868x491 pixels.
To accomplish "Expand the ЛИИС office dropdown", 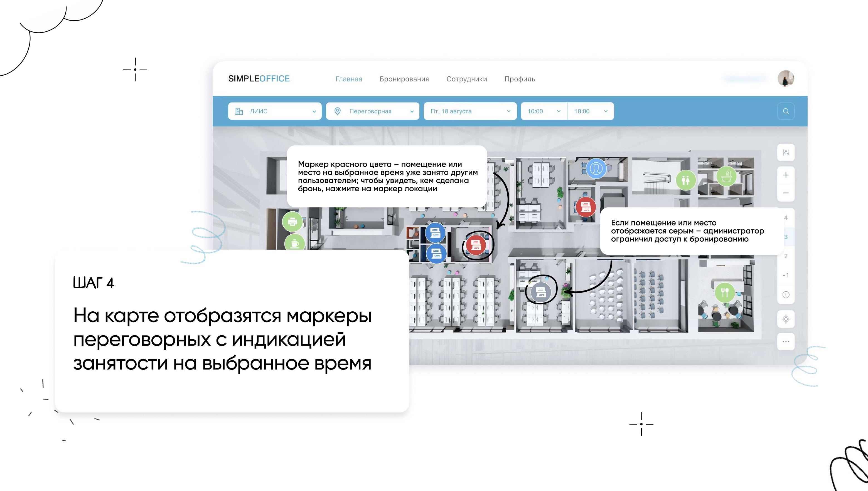I will [x=275, y=111].
